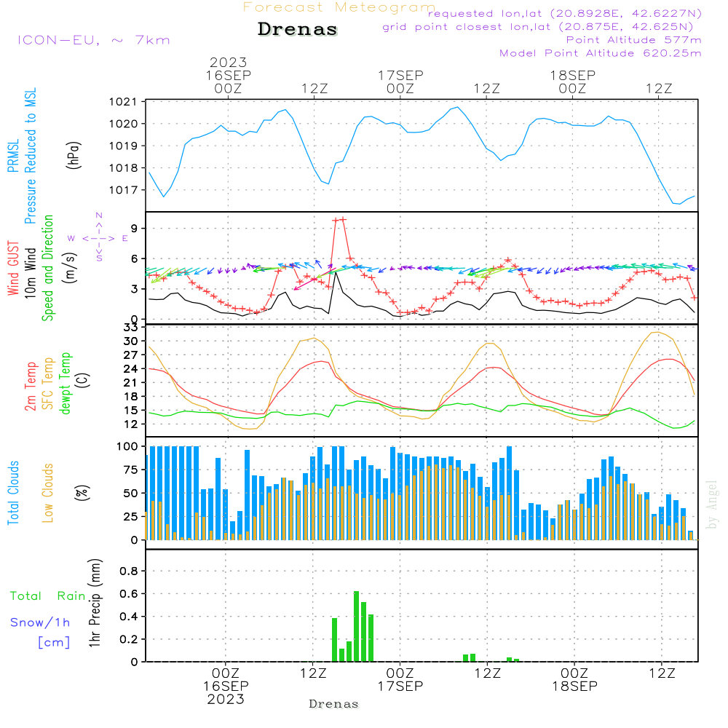Screen dimensions: 728x728
Task: Click the 'Model Point Altitude 620.25m' text
Action: point(601,53)
